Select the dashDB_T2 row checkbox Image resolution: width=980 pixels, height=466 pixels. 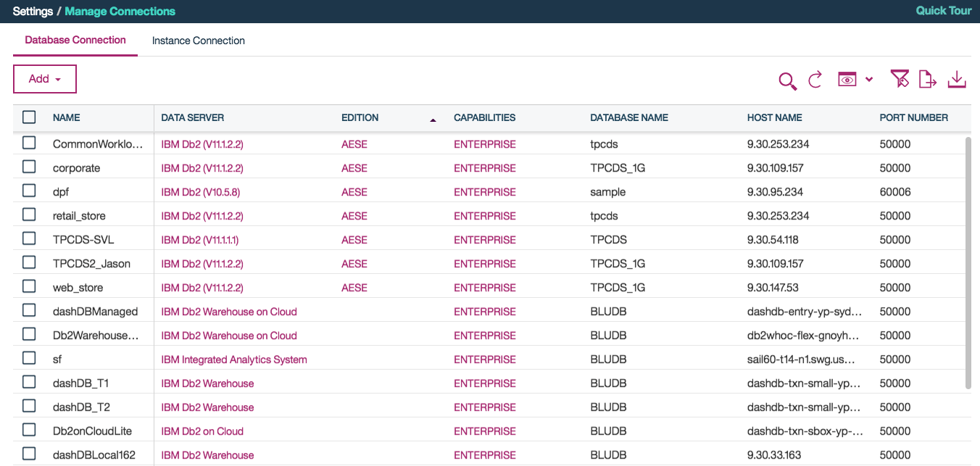29,406
